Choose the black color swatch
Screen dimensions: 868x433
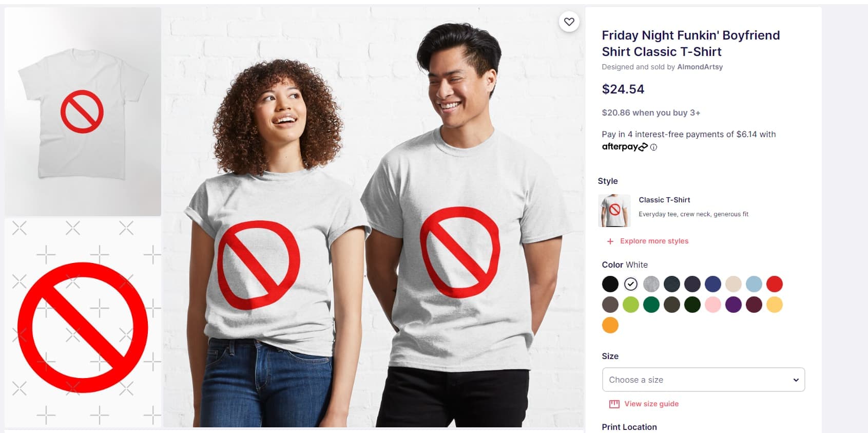[610, 284]
